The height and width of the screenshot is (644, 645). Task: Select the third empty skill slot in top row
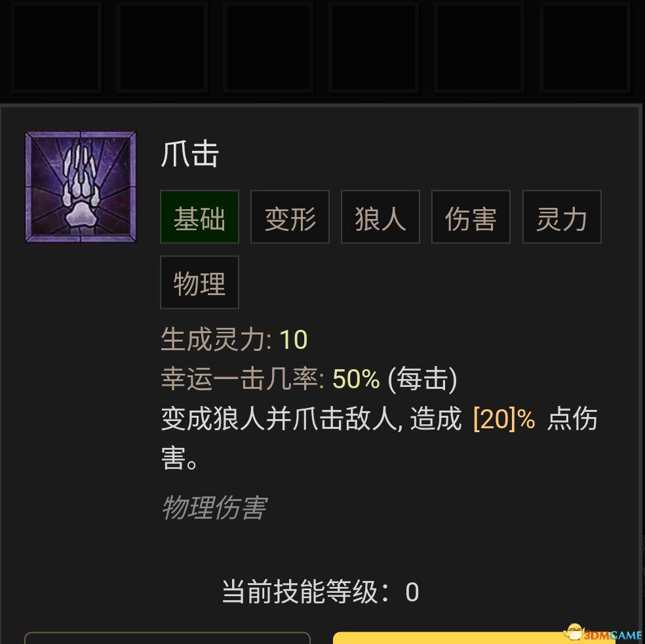pyautogui.click(x=268, y=47)
